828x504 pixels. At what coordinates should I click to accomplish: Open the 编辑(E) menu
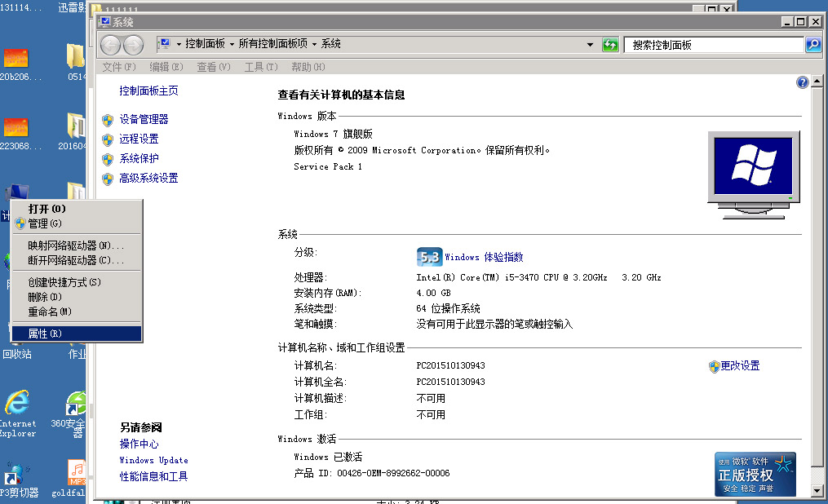[166, 67]
